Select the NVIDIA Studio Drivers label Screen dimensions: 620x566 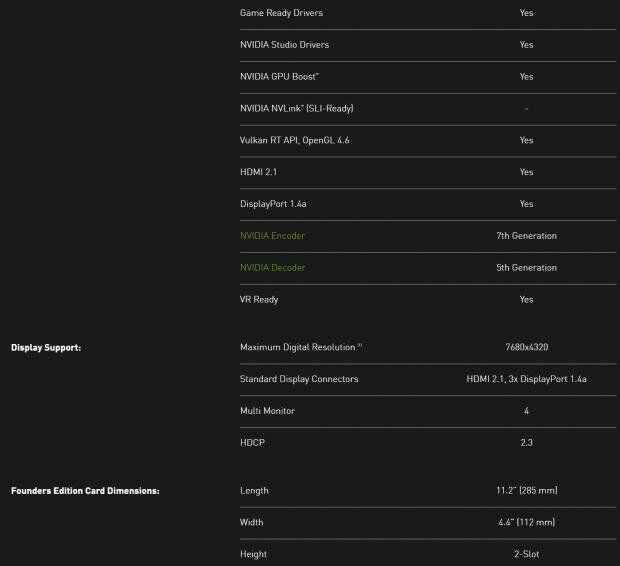(284, 45)
